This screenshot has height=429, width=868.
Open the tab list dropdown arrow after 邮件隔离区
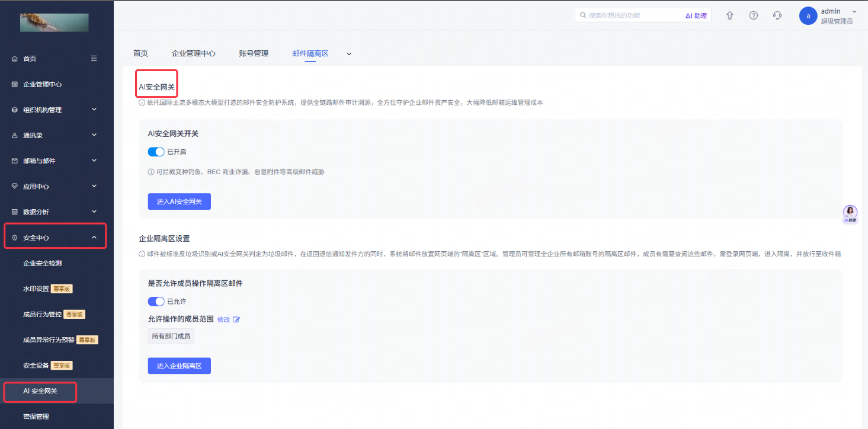pos(349,54)
